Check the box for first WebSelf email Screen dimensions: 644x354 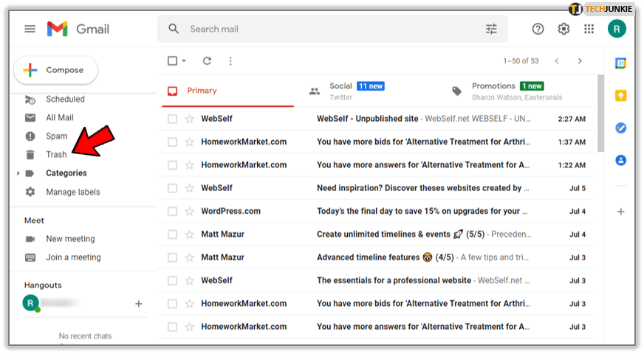click(x=172, y=119)
